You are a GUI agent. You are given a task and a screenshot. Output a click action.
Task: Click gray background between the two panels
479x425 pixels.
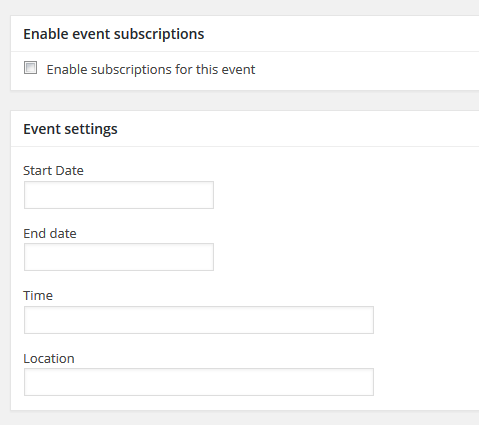tap(245, 100)
